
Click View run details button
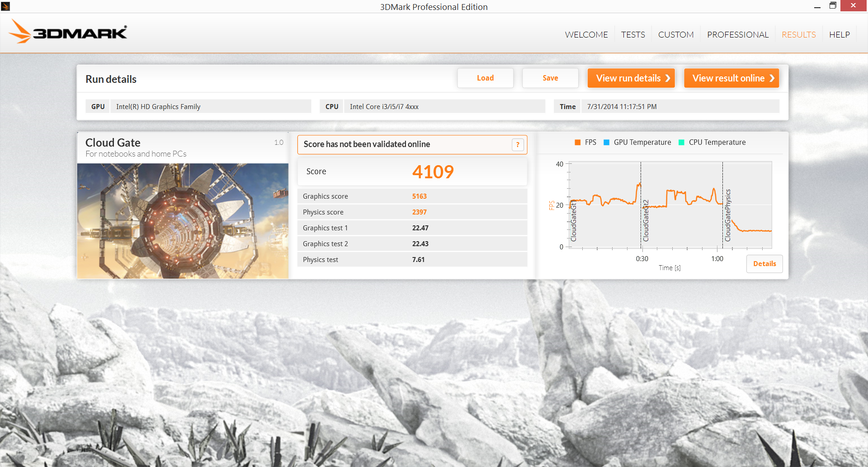(631, 78)
